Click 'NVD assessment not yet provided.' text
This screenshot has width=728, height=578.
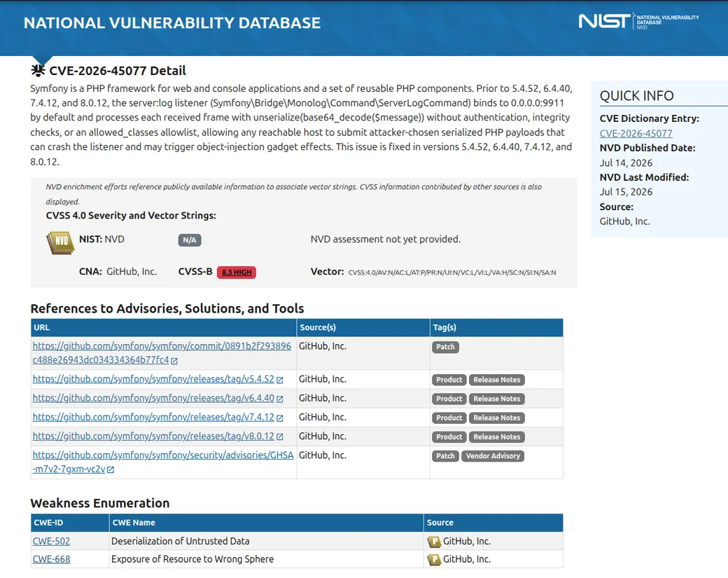click(386, 240)
